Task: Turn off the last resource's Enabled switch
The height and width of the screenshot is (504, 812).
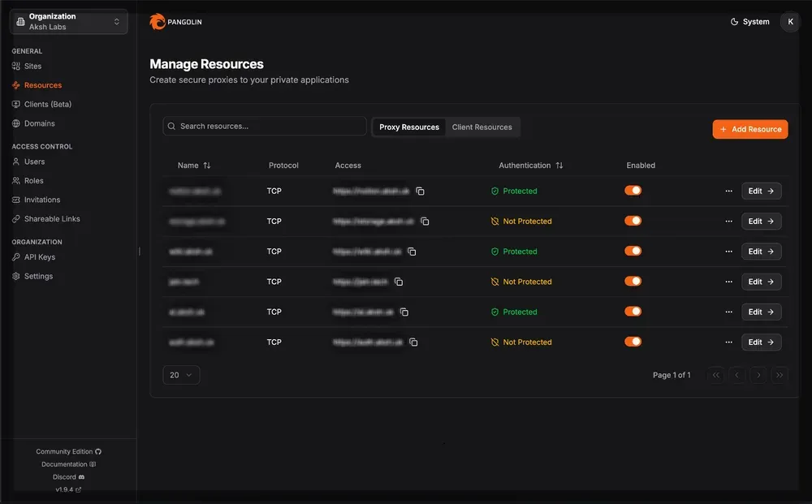Action: point(633,342)
